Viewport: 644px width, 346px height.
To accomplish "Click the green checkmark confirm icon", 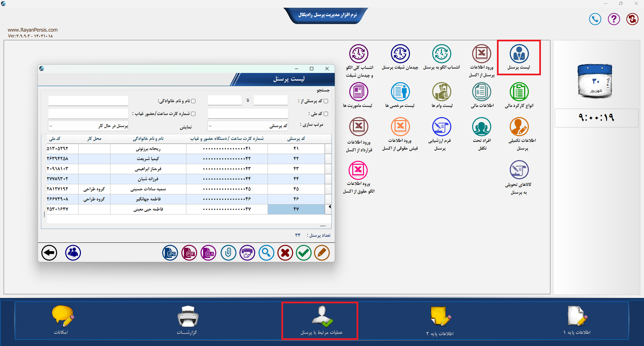I will point(304,253).
